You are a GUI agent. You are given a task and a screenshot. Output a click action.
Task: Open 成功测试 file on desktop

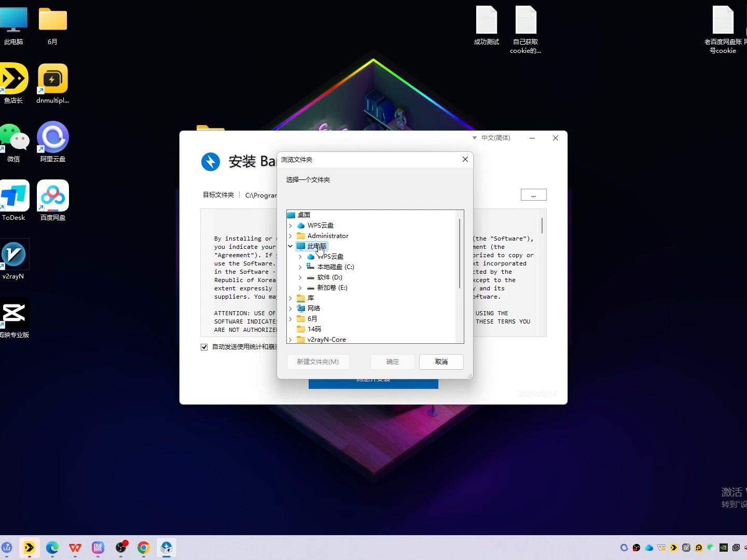(x=486, y=26)
